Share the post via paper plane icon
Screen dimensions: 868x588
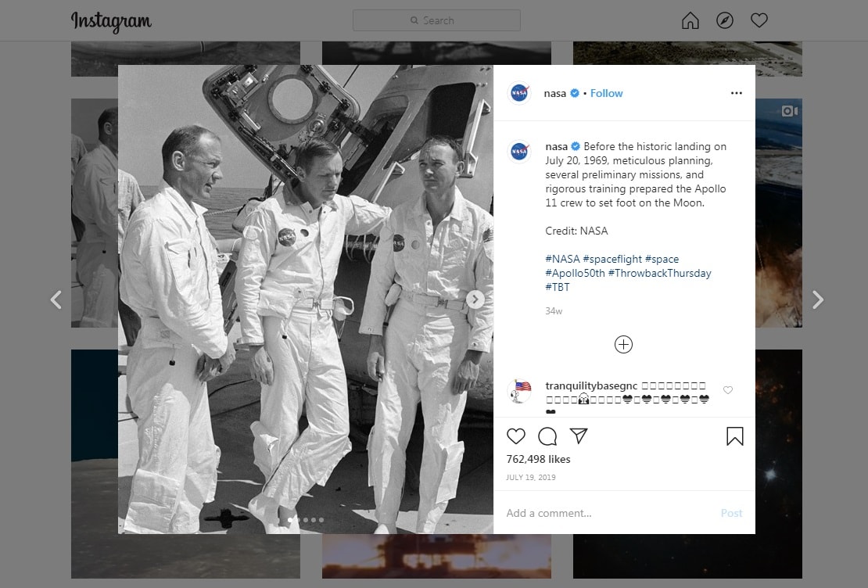(x=579, y=436)
